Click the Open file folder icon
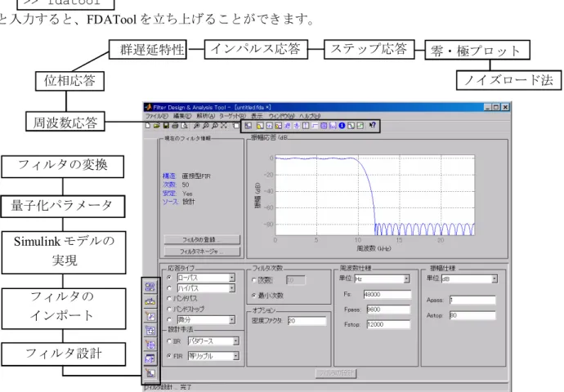Viewport: 564px width, 392px height. click(156, 126)
